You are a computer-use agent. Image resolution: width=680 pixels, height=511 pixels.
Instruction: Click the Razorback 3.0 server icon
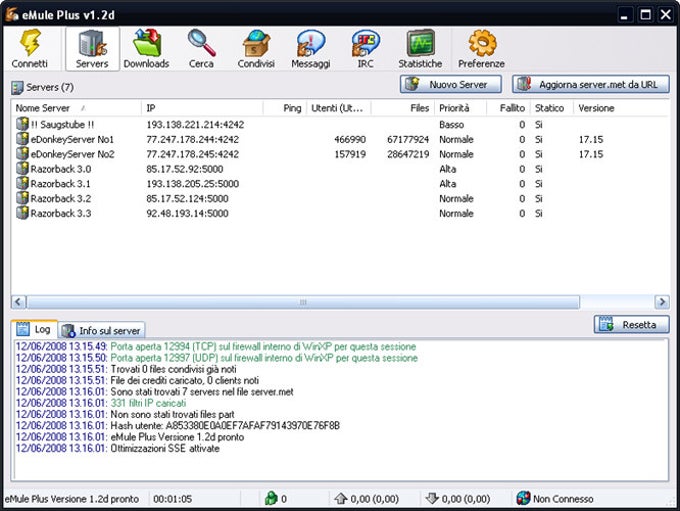pyautogui.click(x=22, y=168)
